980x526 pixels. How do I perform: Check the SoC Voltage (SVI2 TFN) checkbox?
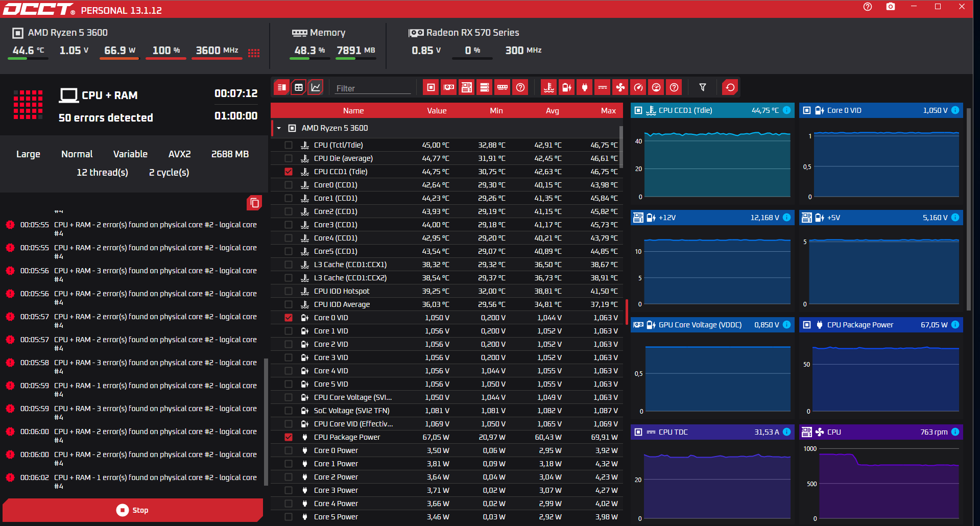pos(289,411)
